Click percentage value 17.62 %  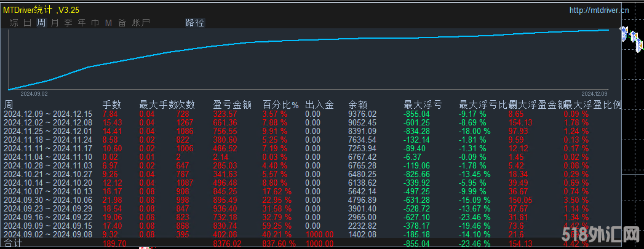(x=277, y=192)
